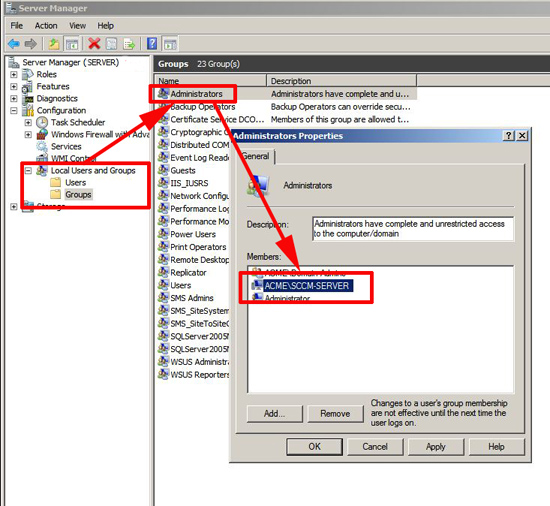This screenshot has height=506, width=550.
Task: Click the dialog's question mark help button
Action: coord(508,136)
